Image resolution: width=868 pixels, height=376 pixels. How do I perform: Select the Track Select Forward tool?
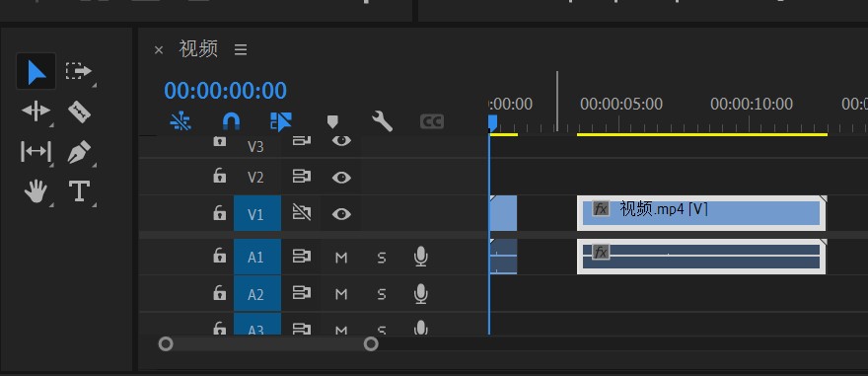tap(79, 71)
